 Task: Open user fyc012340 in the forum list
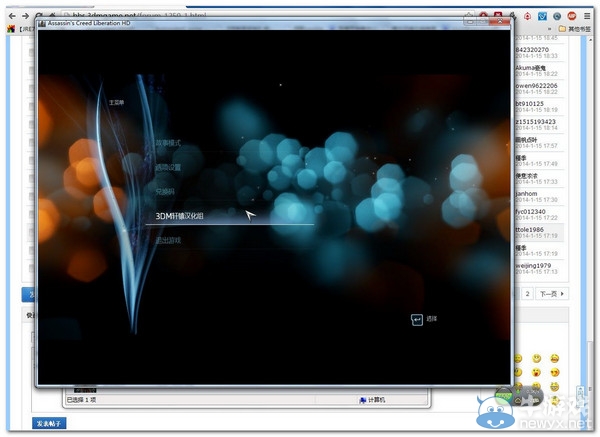pos(531,211)
